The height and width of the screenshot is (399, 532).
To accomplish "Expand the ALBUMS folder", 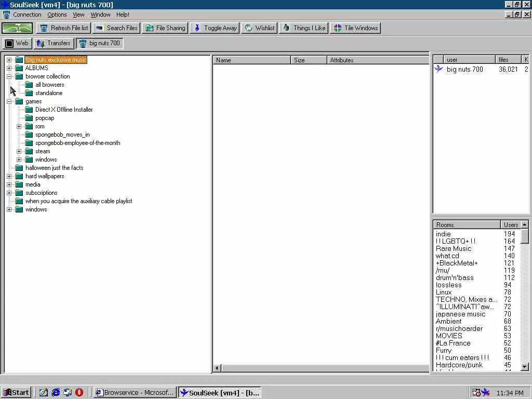I will [x=9, y=68].
